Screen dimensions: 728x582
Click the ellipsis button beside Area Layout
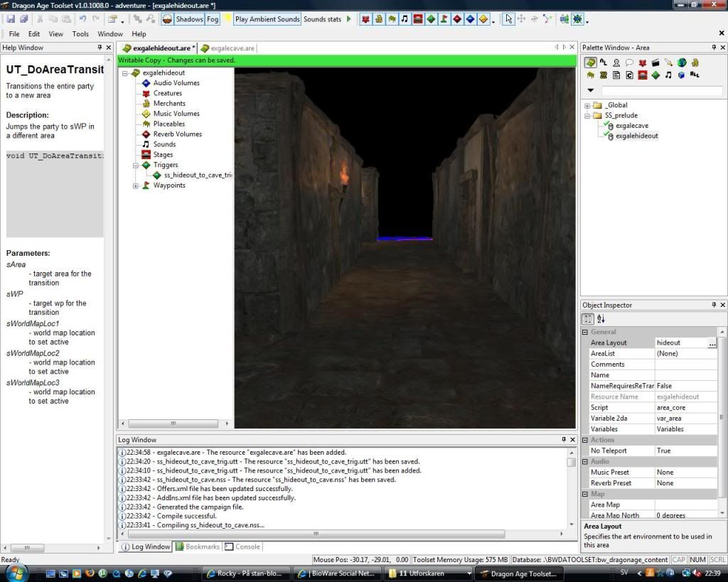coord(712,343)
